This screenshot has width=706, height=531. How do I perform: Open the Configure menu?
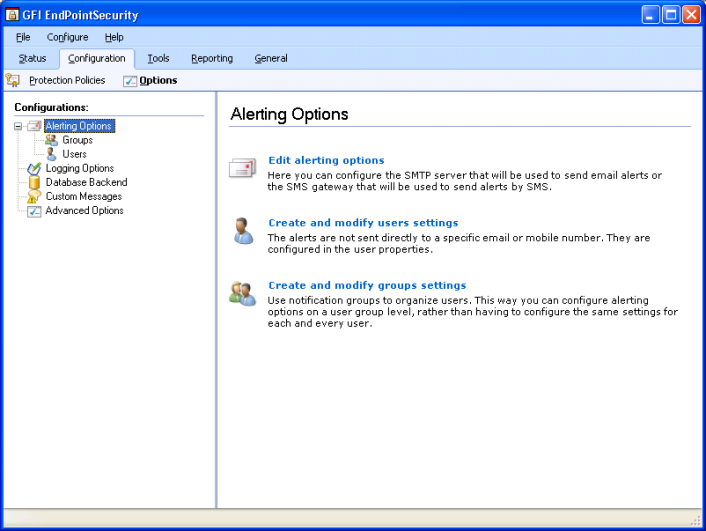coord(68,37)
